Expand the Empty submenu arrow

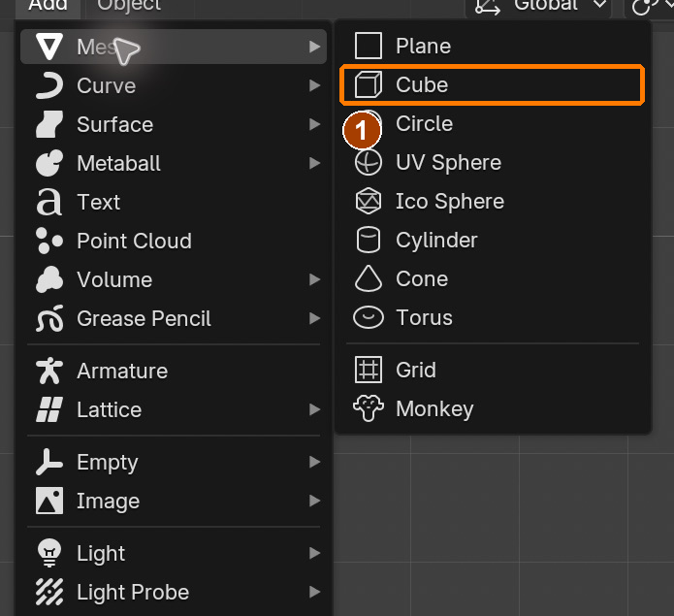tap(314, 462)
